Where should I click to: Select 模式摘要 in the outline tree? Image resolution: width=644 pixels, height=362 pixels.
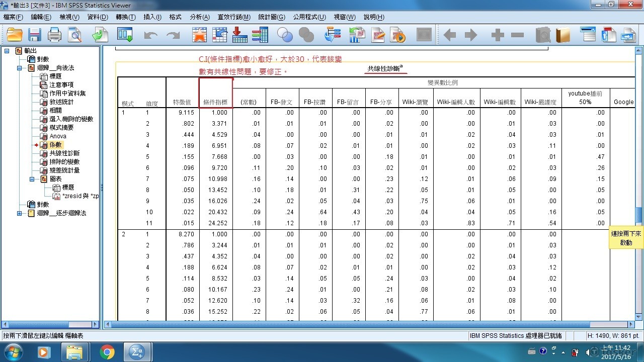[61, 128]
